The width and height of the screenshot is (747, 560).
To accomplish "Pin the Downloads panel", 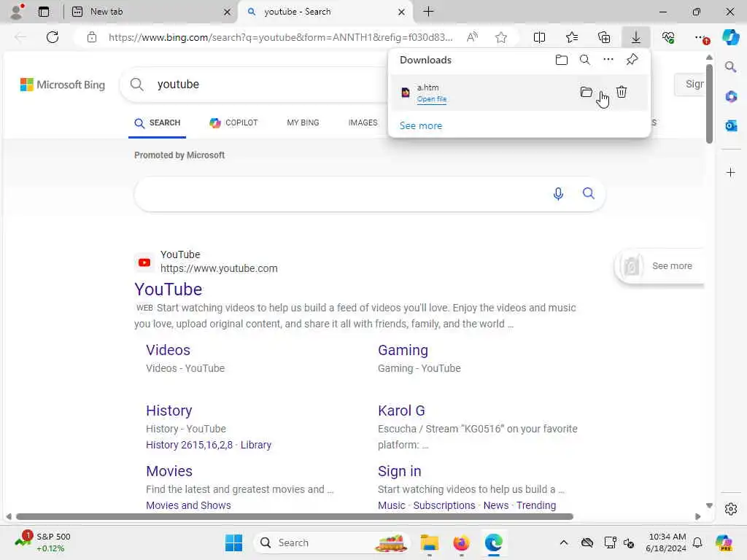I will click(x=632, y=60).
